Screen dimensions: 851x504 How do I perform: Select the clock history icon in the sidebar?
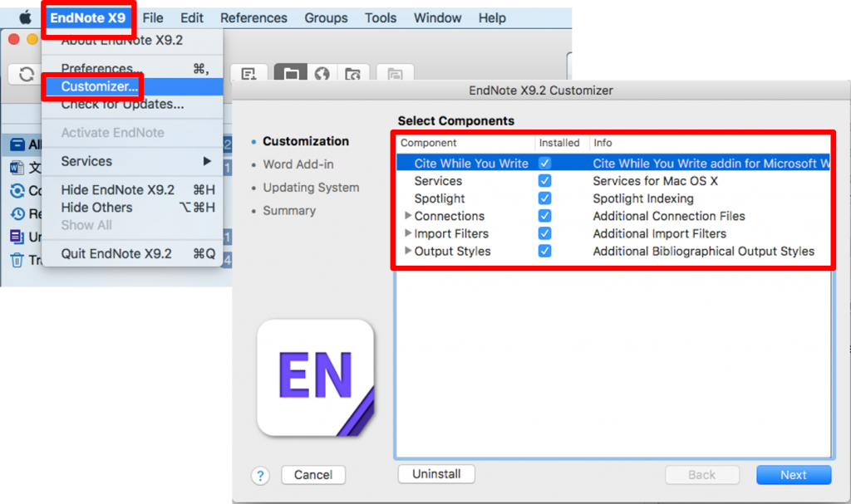(17, 213)
